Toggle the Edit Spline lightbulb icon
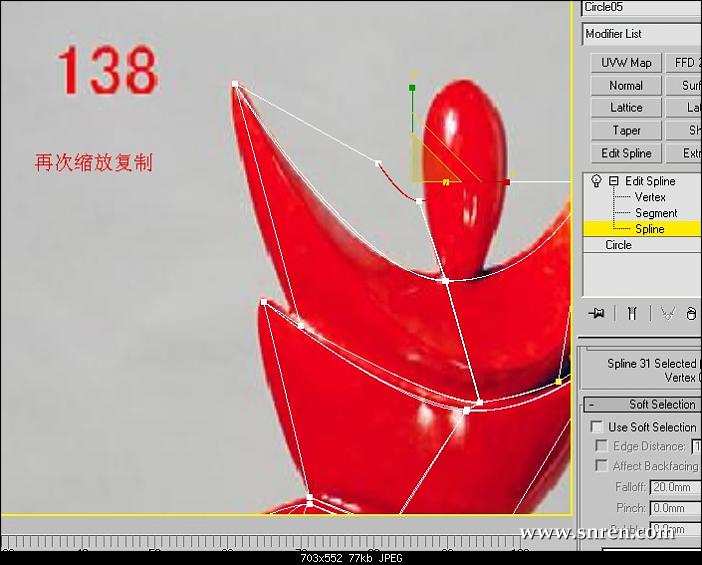Image resolution: width=702 pixels, height=565 pixels. point(596,181)
